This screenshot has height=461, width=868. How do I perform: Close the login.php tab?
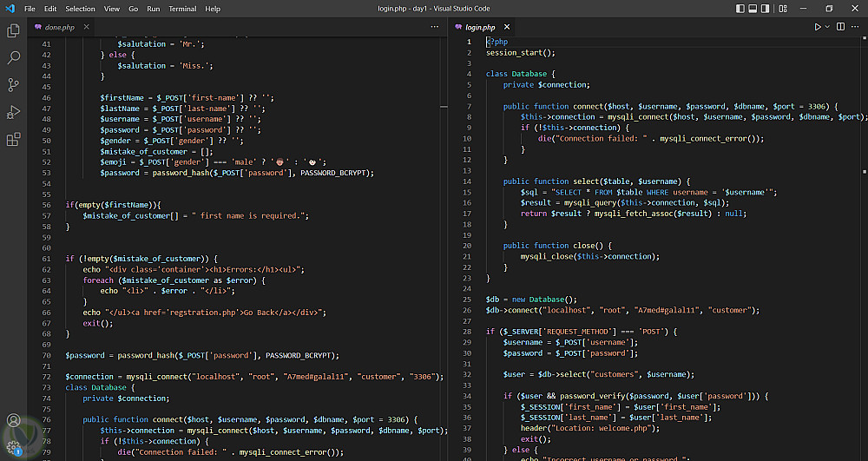508,27
